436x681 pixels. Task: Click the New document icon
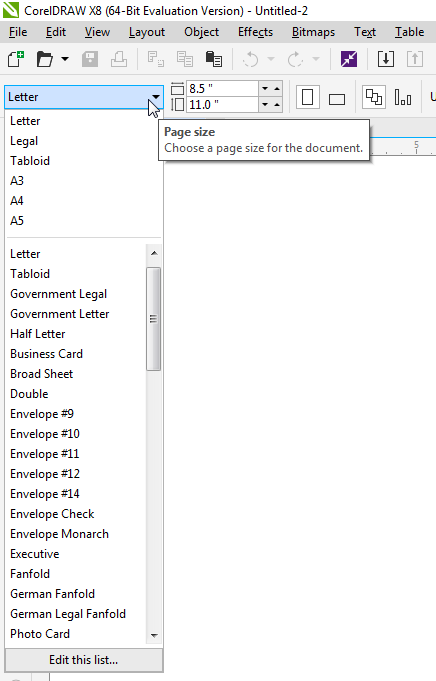coord(16,59)
